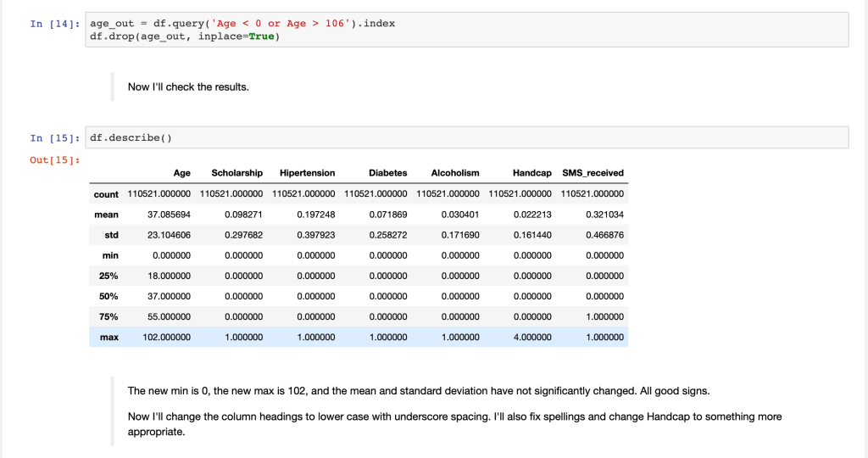Click the df.drop line in cell 14
This screenshot has width=868, height=458.
coord(184,36)
